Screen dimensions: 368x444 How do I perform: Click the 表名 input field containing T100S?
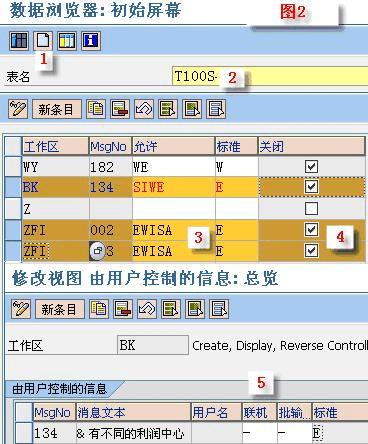[270, 76]
